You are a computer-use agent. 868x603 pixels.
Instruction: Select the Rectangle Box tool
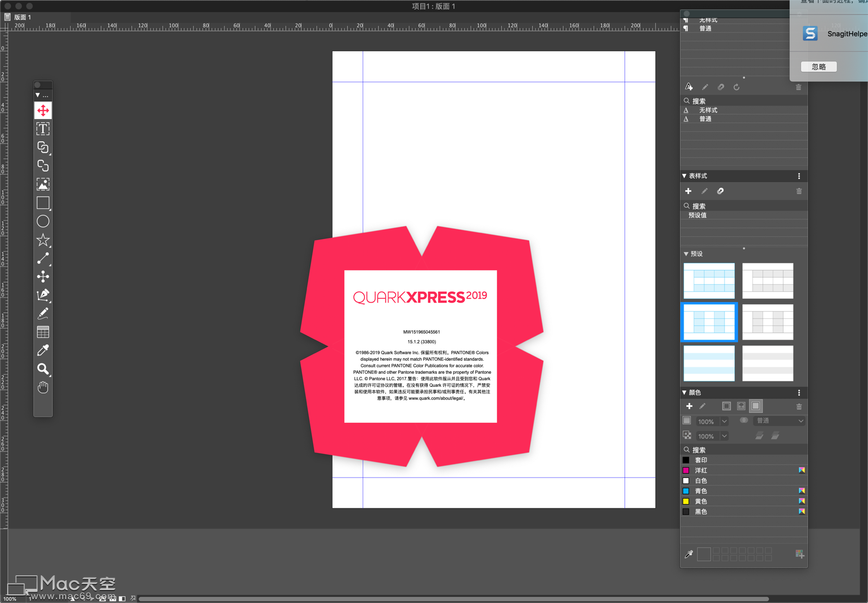tap(43, 203)
